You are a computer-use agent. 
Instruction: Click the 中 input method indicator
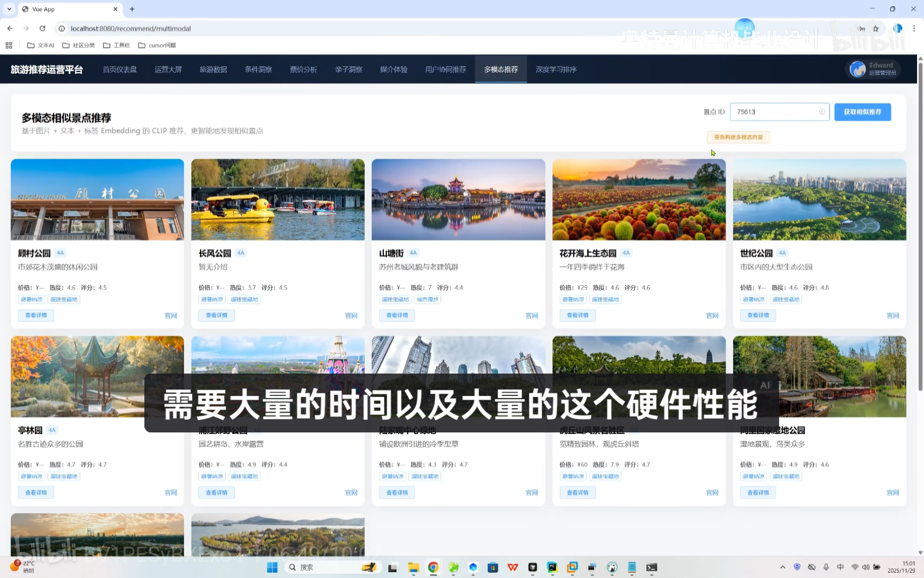(x=841, y=567)
